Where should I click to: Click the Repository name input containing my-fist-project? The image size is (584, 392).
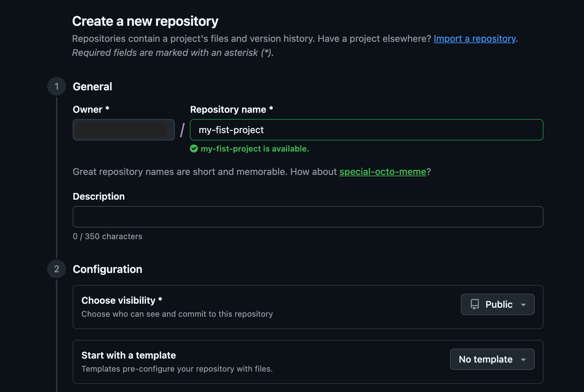[366, 130]
